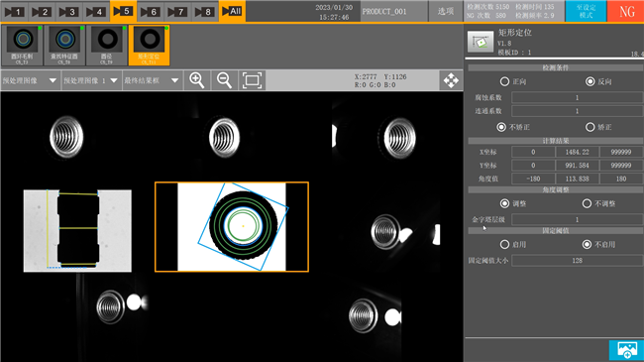
Task: Click the Y坐标 minimum value field
Action: pos(533,166)
